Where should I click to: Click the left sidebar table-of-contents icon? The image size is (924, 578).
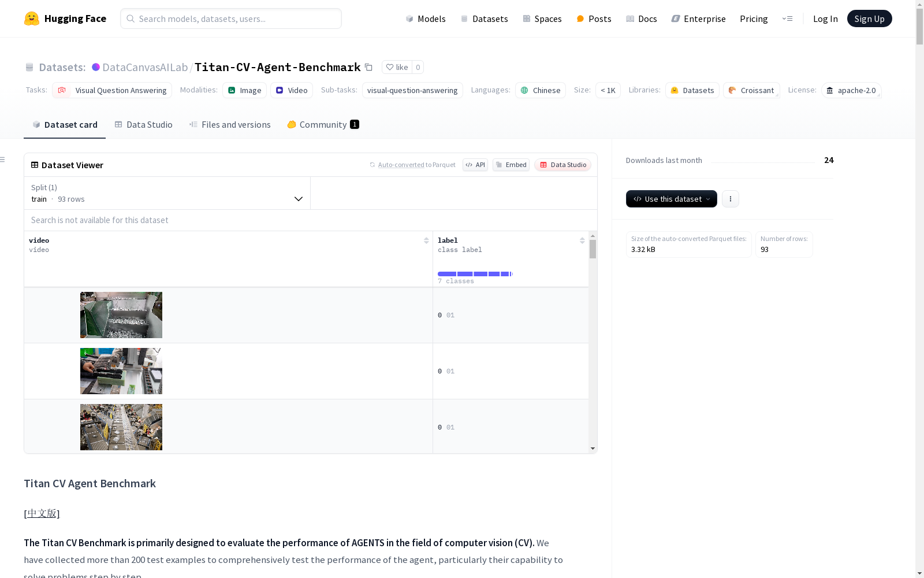click(x=2, y=160)
